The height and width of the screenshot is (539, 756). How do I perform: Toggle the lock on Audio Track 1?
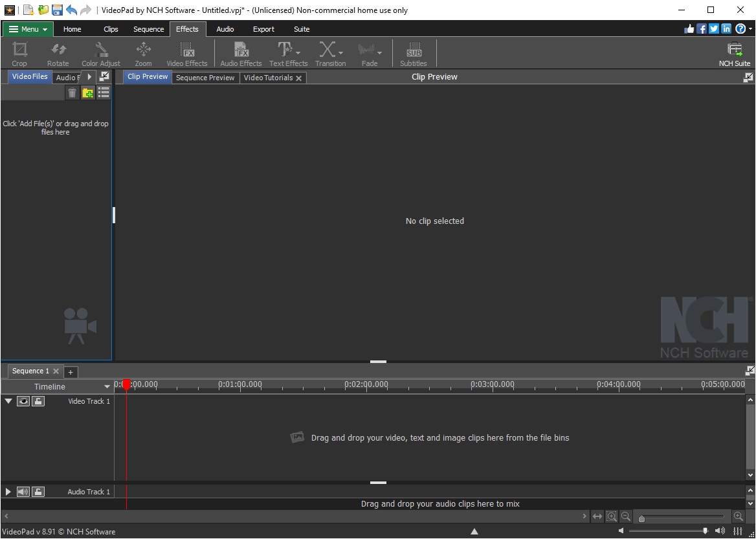click(38, 492)
